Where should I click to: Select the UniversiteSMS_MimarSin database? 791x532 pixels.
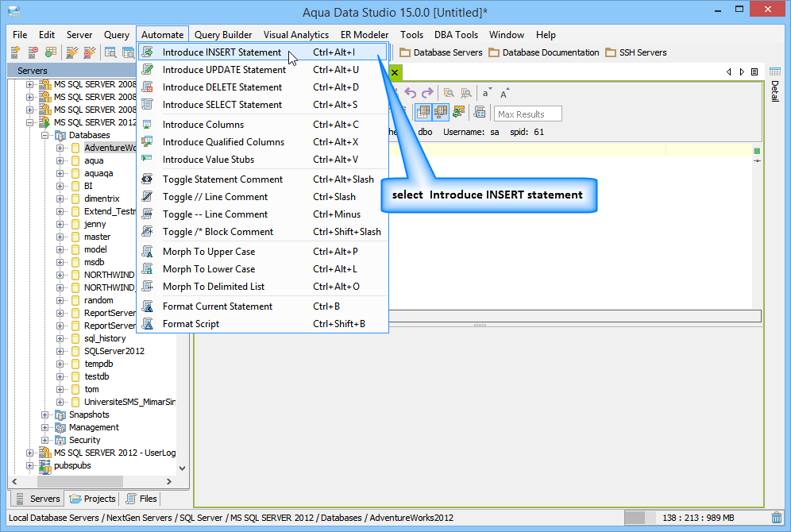click(x=129, y=402)
